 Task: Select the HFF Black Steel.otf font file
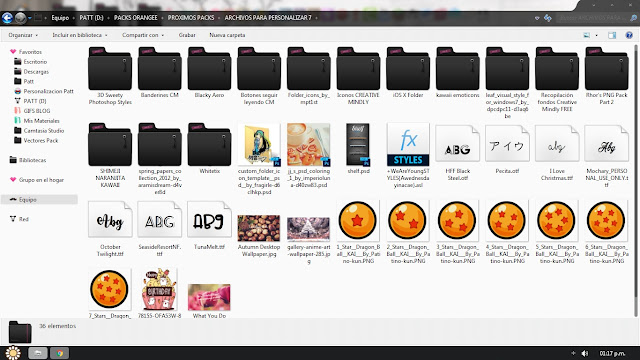458,144
